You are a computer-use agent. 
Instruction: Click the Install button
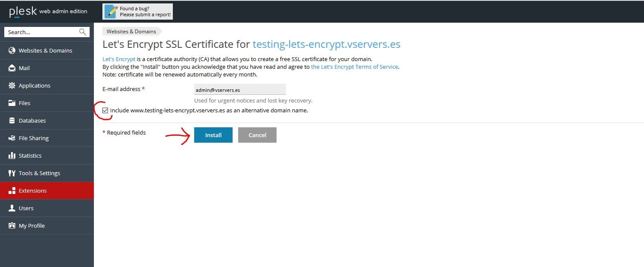(213, 135)
